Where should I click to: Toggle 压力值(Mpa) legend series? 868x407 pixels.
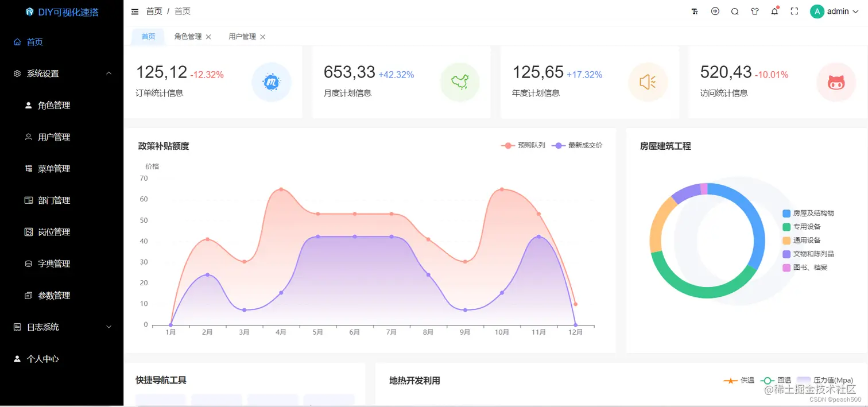pos(825,380)
